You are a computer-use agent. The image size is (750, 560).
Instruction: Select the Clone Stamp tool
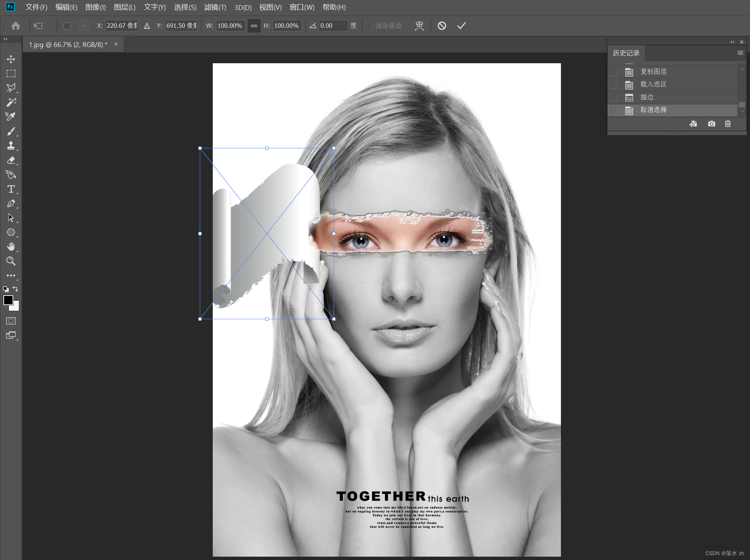tap(11, 145)
